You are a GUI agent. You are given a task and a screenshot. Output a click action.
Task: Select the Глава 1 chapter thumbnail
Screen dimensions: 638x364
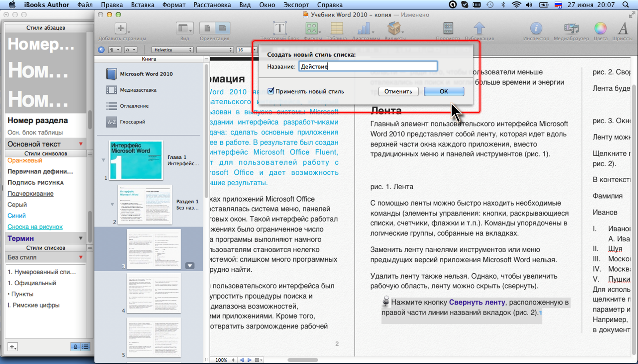click(136, 160)
